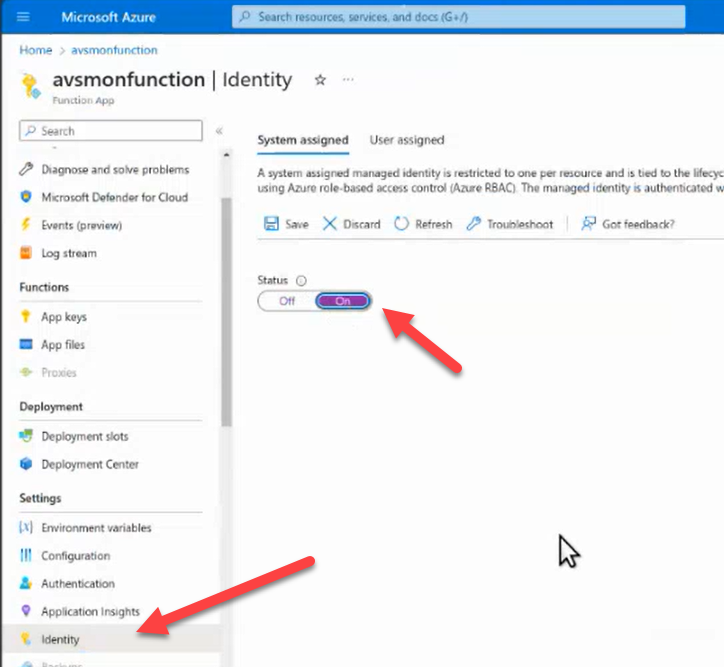The width and height of the screenshot is (724, 667).
Task: Click the Deployment section header
Action: [x=51, y=407]
